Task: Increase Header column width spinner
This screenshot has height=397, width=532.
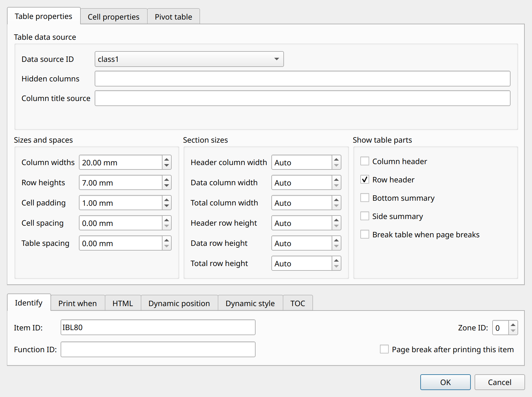Action: 336,159
